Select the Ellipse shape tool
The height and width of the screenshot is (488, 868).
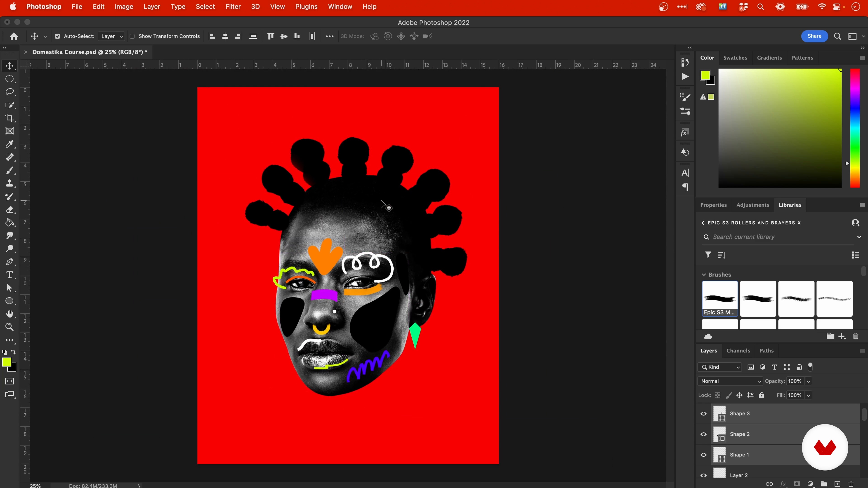click(9, 301)
